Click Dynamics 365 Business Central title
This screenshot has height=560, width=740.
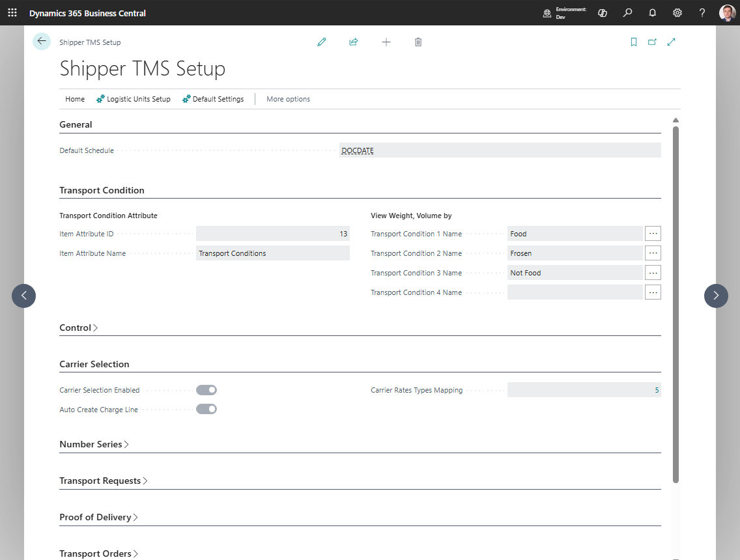point(87,13)
